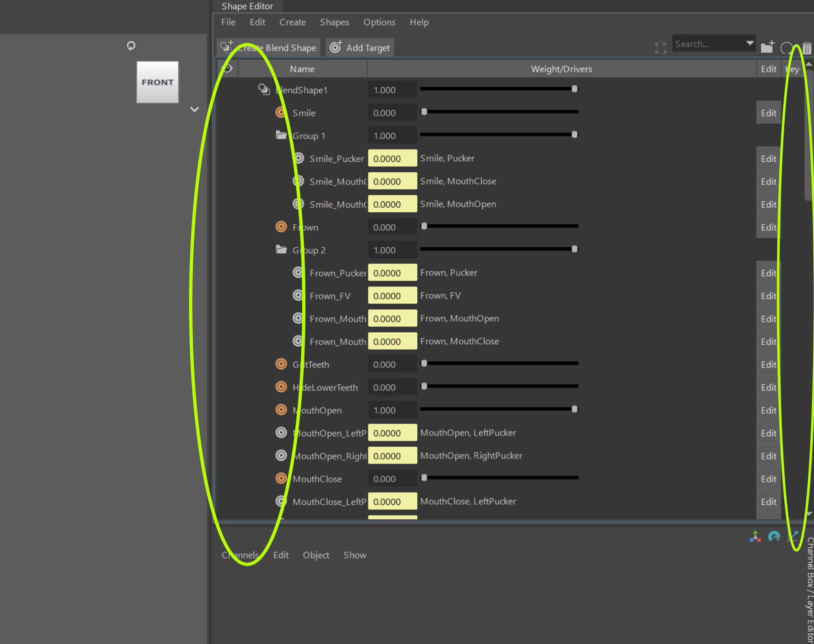814x644 pixels.
Task: Collapse the FRONT view panel with its chevron
Action: point(194,109)
